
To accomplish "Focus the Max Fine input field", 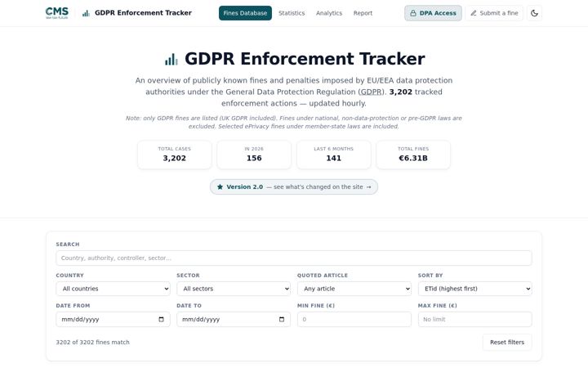I will pos(475,319).
